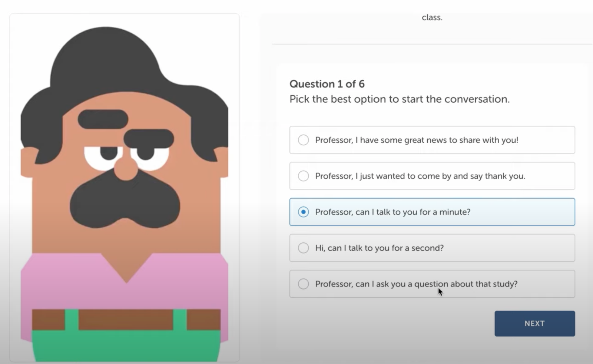Select the radio button for 'great news' option
593x364 pixels.
coord(303,140)
